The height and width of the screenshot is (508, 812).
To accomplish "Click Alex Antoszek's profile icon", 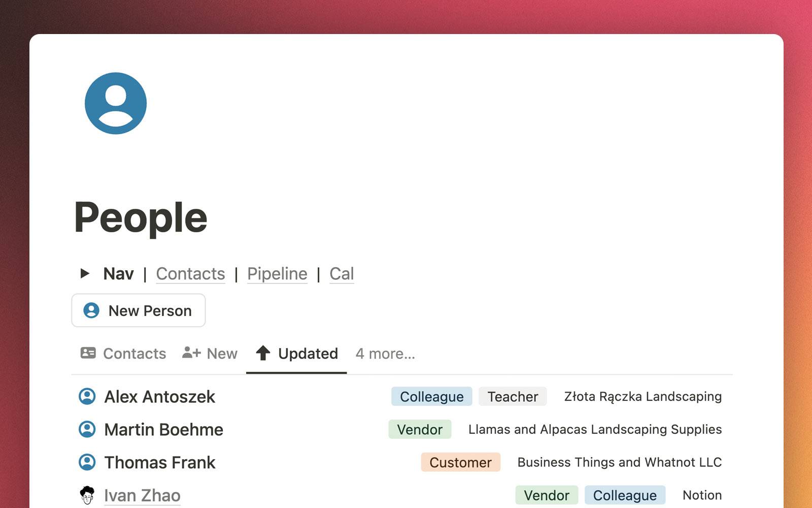I will (87, 396).
